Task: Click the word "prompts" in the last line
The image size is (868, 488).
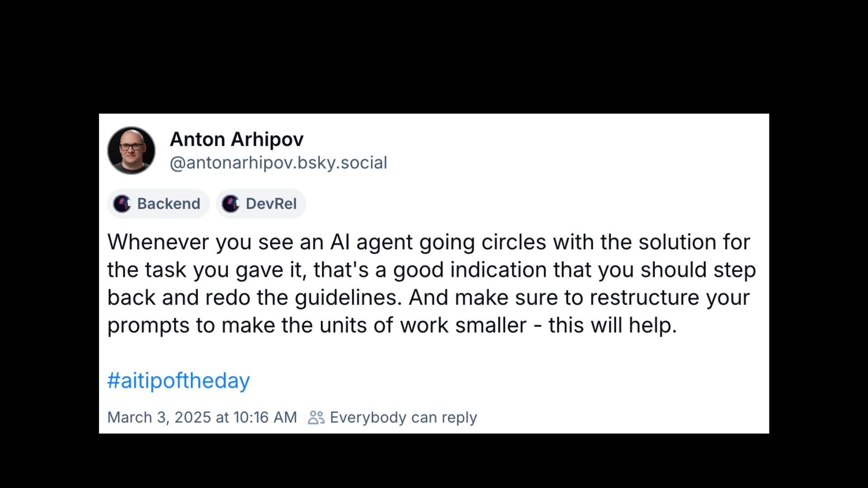Action: pos(148,326)
